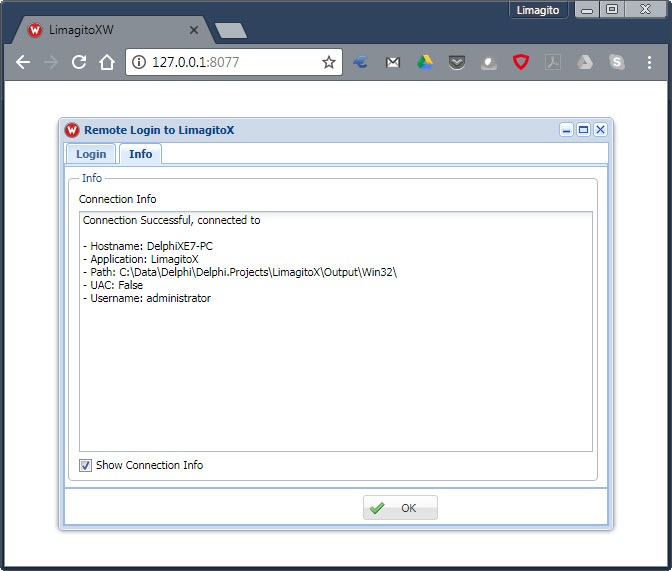The height and width of the screenshot is (571, 672).
Task: Toggle the Show Connection Info checkbox
Action: tap(85, 465)
